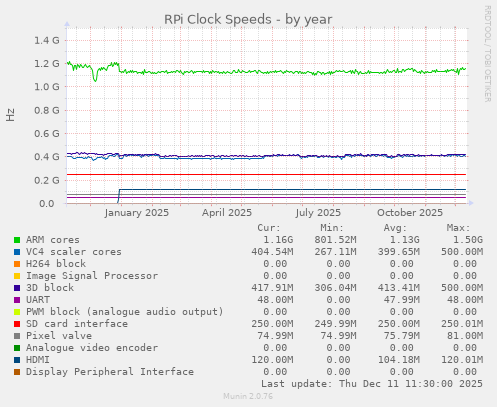Click ARM cores maximum value 1.50G

click(468, 240)
